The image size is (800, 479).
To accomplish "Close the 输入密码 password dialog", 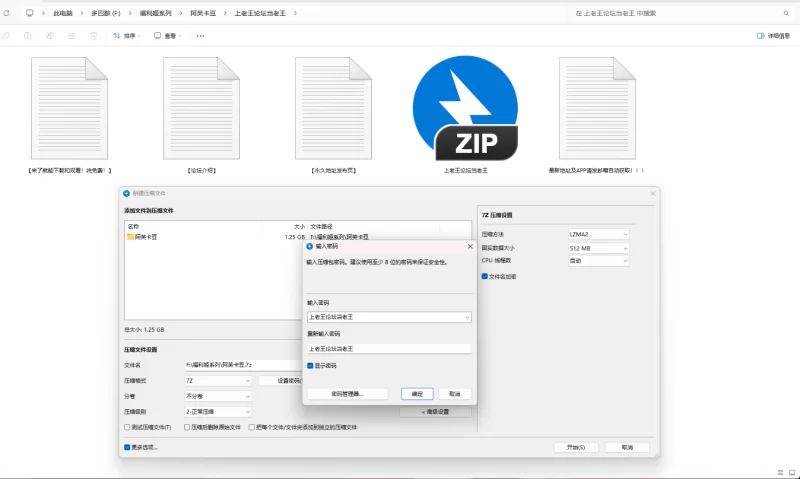I will tap(470, 246).
